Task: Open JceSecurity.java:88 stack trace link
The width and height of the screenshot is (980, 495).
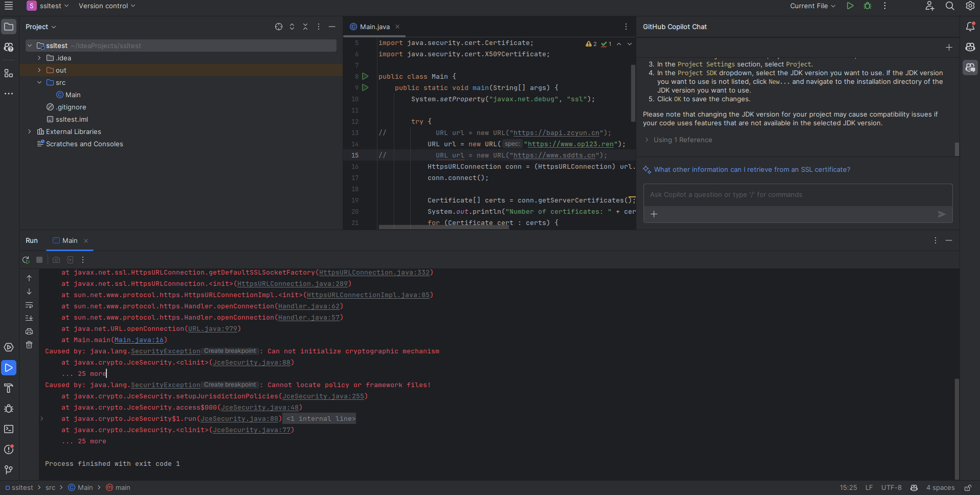Action: [252, 363]
